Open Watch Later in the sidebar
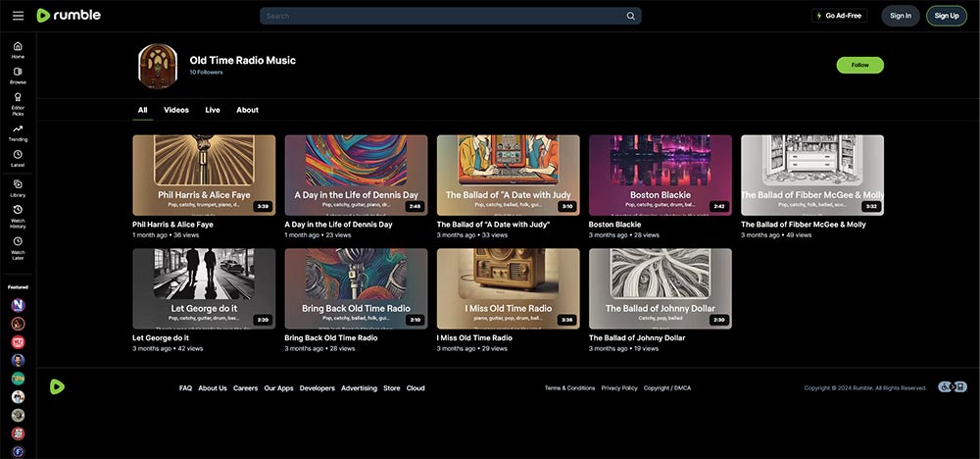 click(x=18, y=247)
